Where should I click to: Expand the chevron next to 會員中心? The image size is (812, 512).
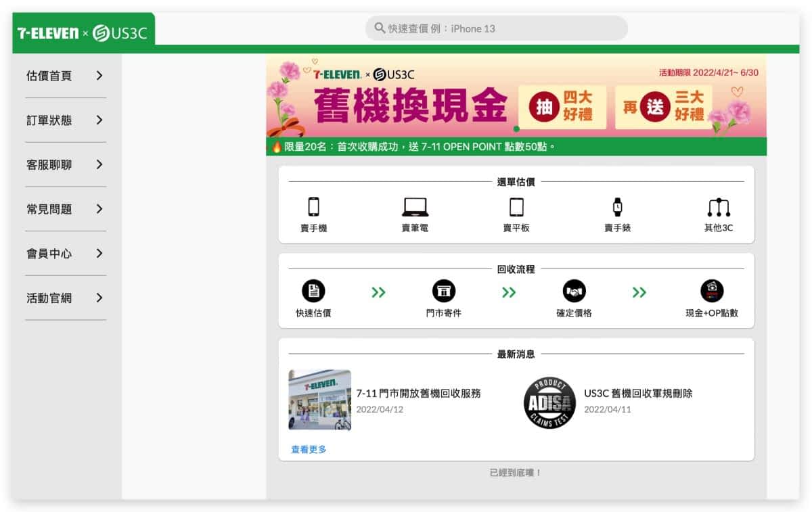(99, 254)
